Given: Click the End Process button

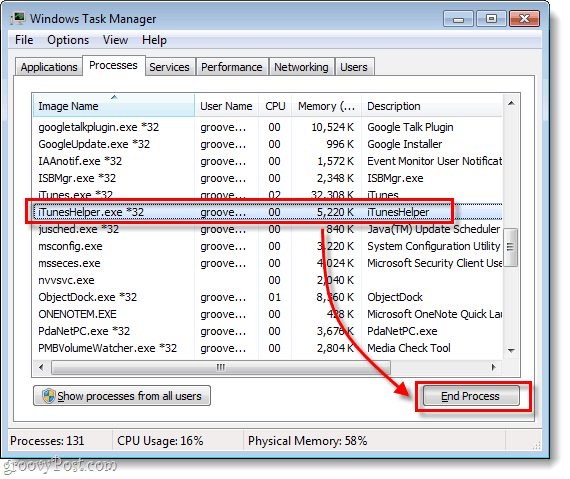Looking at the screenshot, I should (471, 396).
